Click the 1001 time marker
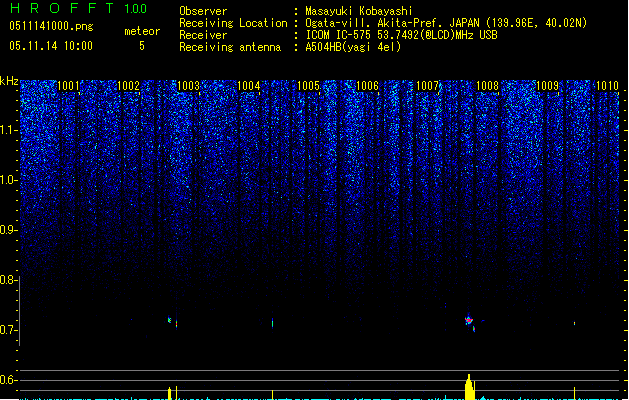The height and width of the screenshot is (400, 629). [68, 86]
